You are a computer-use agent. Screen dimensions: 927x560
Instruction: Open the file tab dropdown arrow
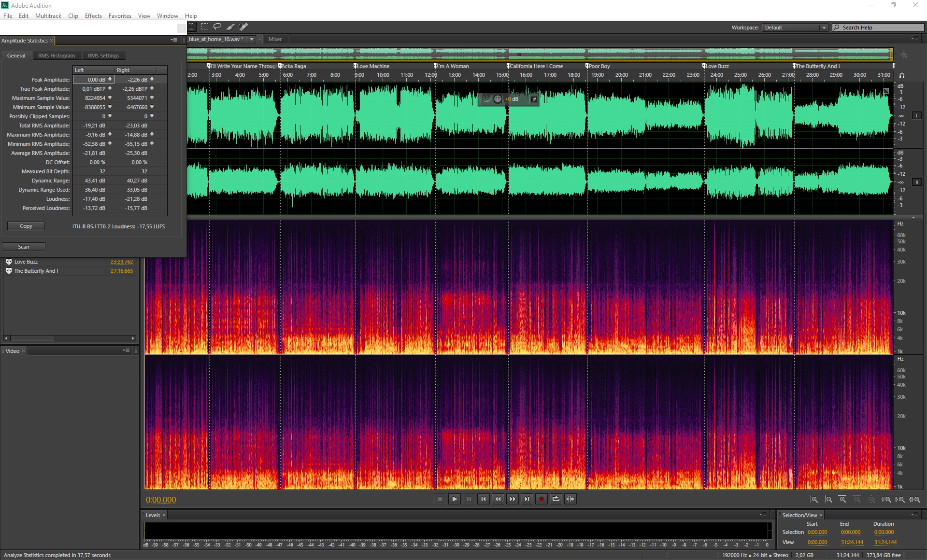(252, 40)
